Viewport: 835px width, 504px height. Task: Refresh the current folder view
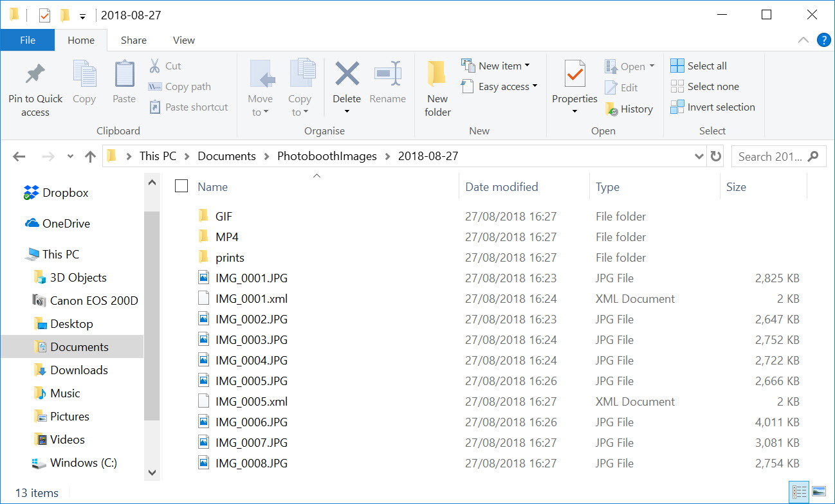715,156
